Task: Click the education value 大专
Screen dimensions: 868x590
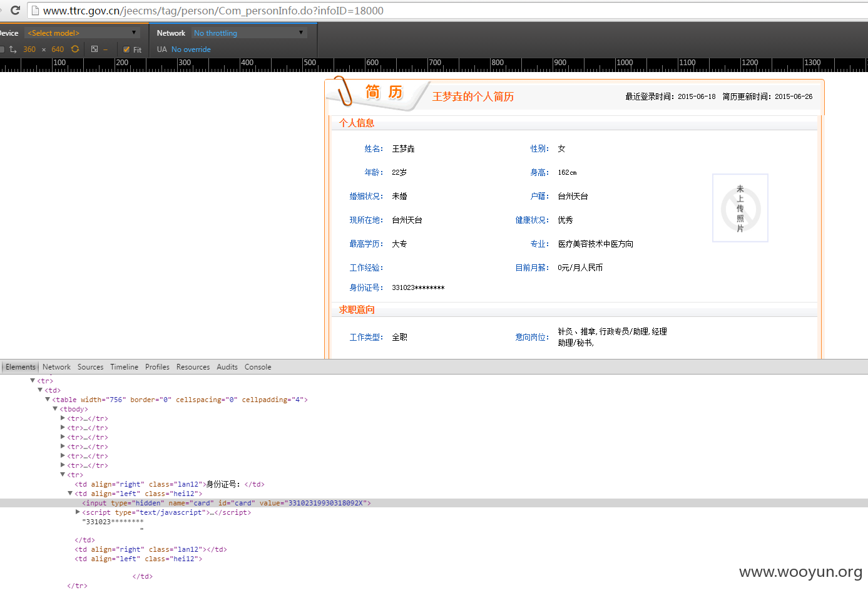Action: tap(399, 244)
